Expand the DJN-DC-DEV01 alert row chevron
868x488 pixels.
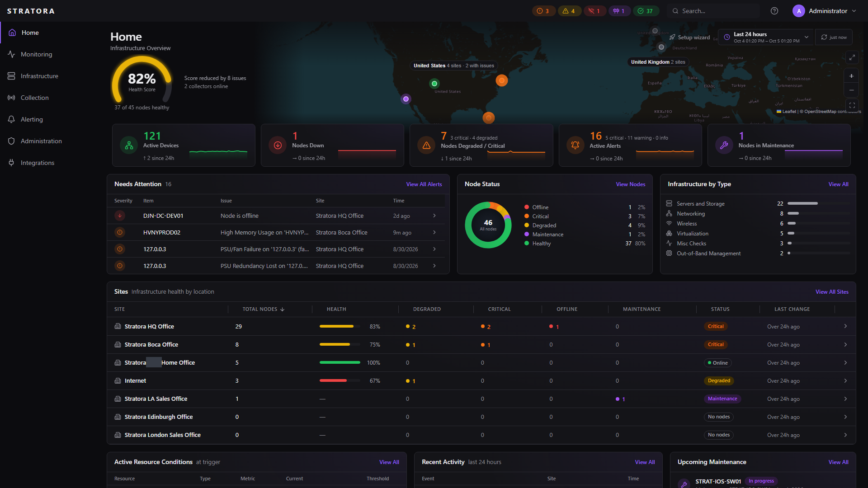[434, 216]
